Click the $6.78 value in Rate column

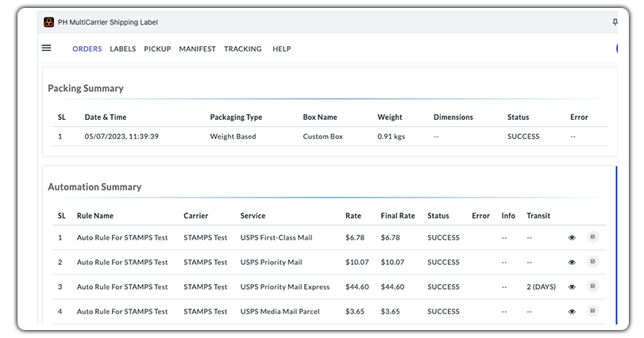[x=355, y=238]
